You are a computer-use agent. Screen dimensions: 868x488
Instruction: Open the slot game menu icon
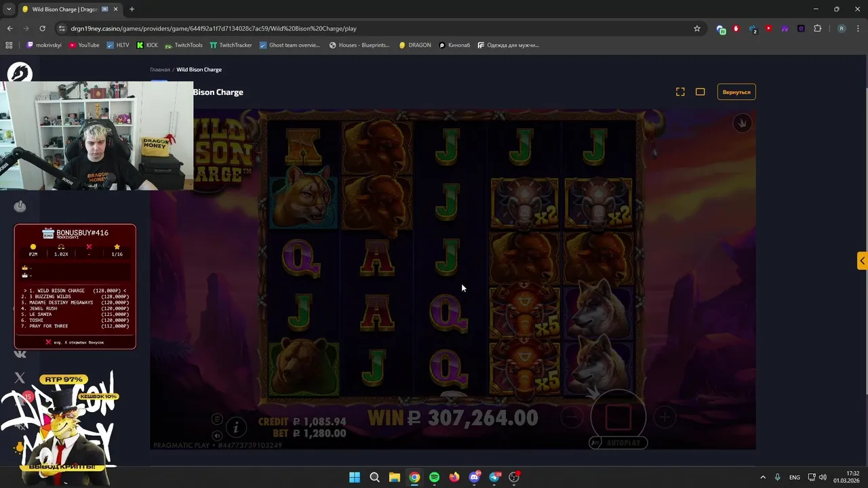click(217, 419)
